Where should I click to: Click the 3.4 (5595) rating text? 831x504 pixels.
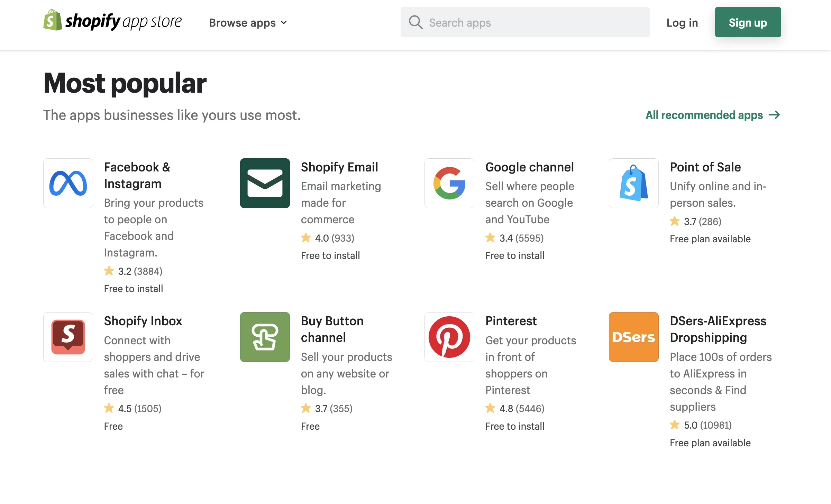(521, 238)
